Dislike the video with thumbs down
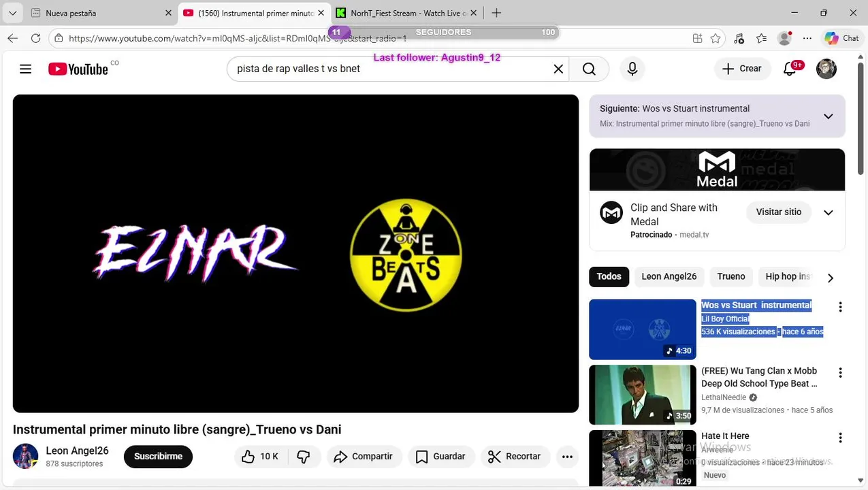Viewport: 868px width, 490px height. [x=304, y=457]
